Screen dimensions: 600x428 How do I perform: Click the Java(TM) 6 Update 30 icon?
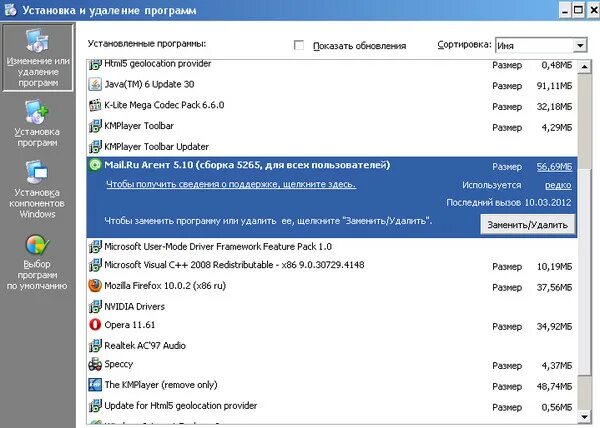click(x=95, y=85)
